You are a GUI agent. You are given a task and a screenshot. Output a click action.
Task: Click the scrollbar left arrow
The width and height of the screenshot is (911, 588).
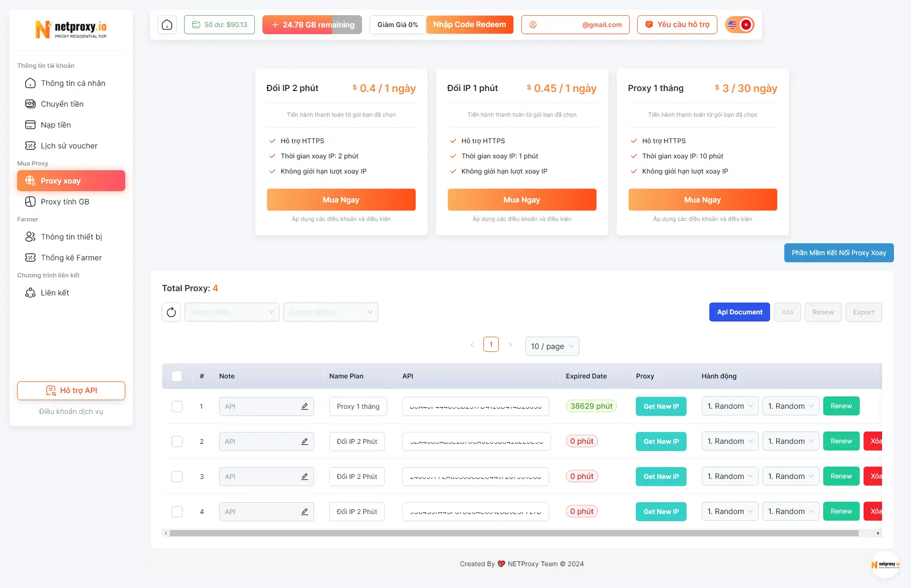(166, 533)
